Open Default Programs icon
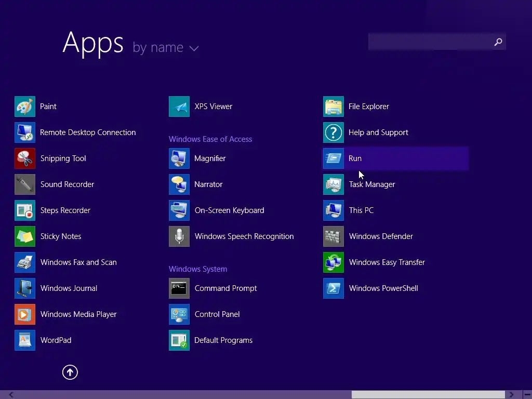The image size is (532, 399). 179,340
